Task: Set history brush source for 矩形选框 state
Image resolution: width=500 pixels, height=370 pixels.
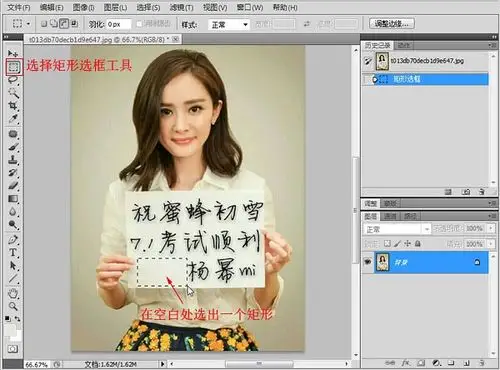Action: pos(368,79)
